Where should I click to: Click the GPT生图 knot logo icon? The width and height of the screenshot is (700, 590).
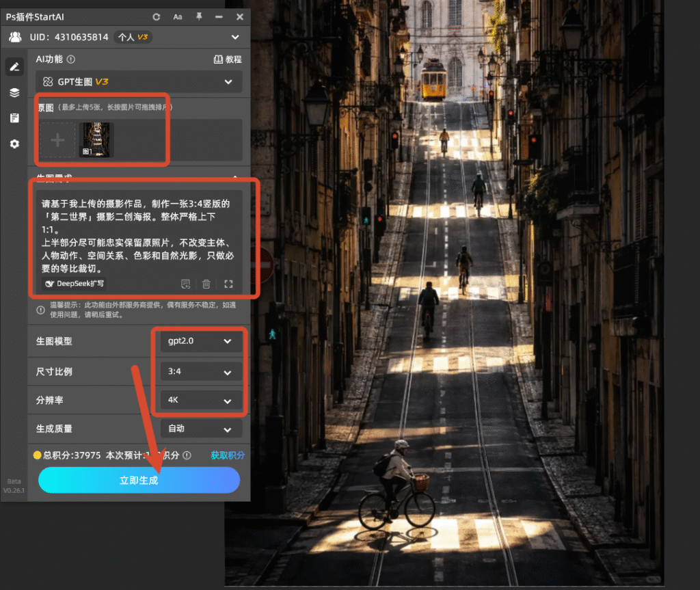(48, 82)
